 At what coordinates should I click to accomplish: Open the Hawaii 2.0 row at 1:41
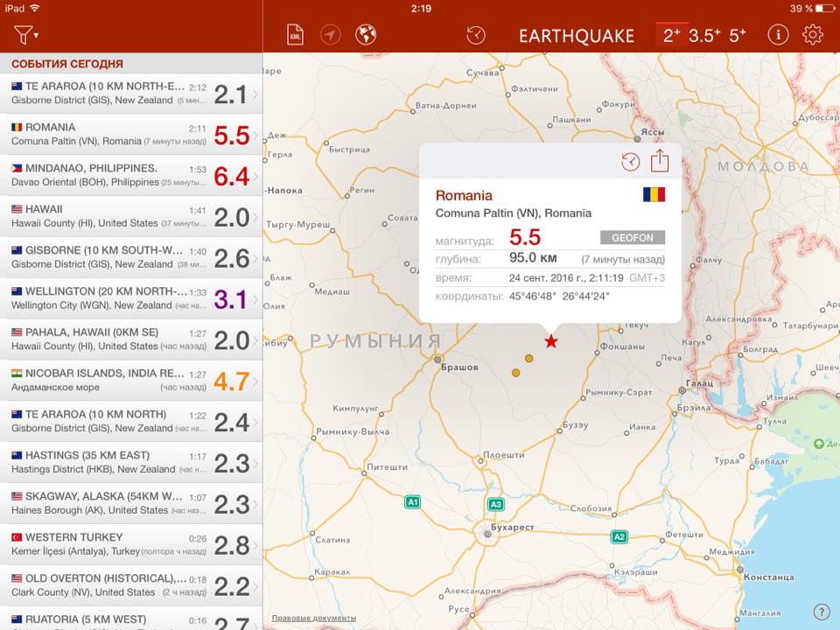(131, 216)
